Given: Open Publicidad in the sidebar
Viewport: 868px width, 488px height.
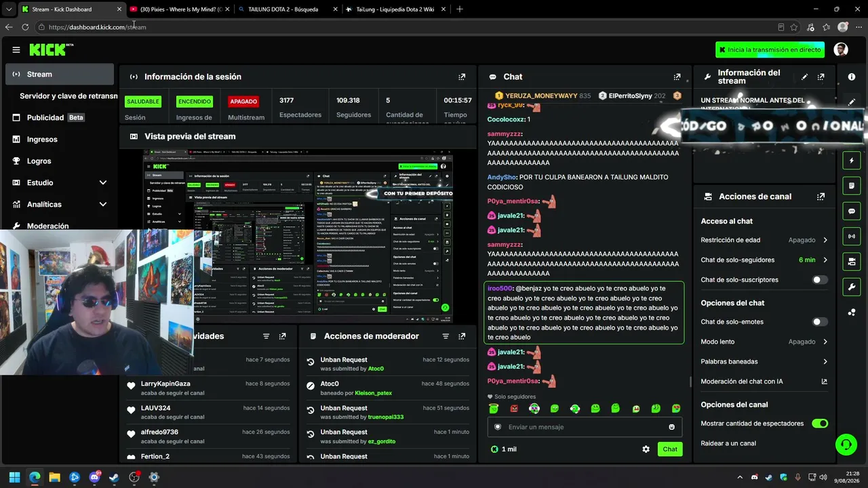Looking at the screenshot, I should (60, 117).
